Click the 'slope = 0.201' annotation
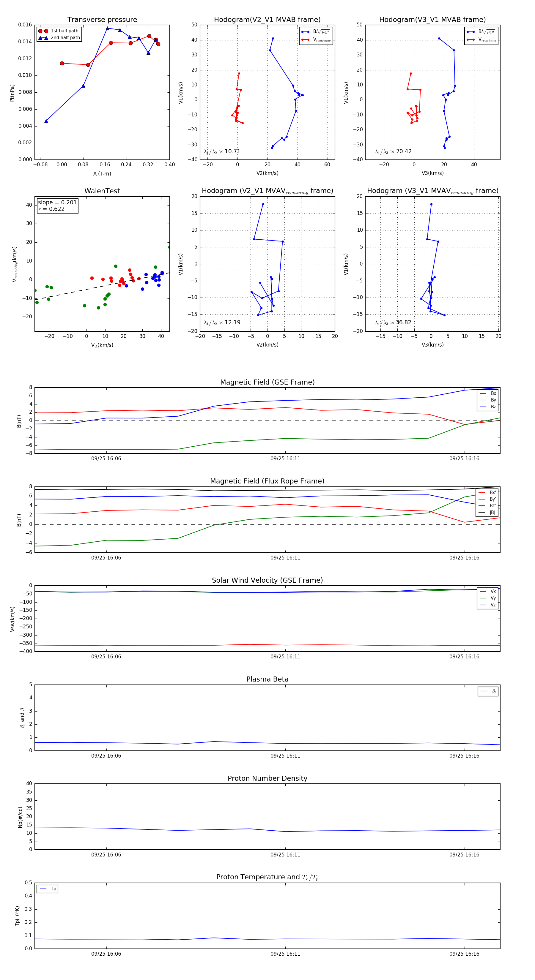Viewport: 535px width, 980px height. point(57,203)
